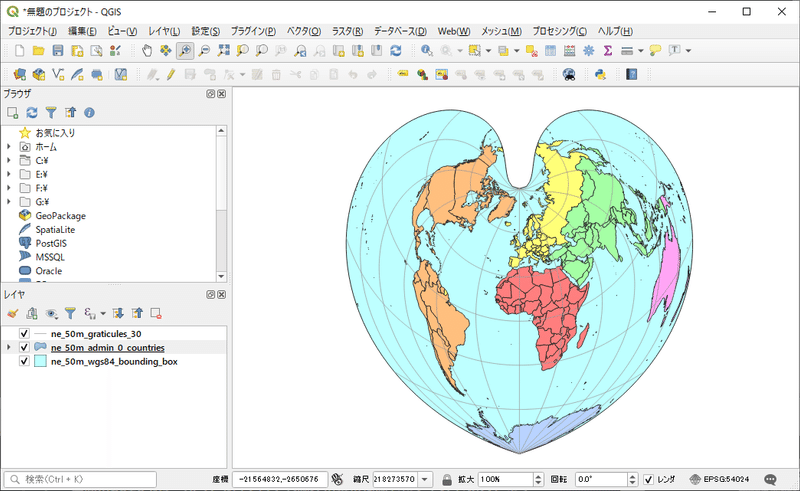Click Remove Layer icon in layers panel
Screen dimensions: 800x491
(156, 313)
